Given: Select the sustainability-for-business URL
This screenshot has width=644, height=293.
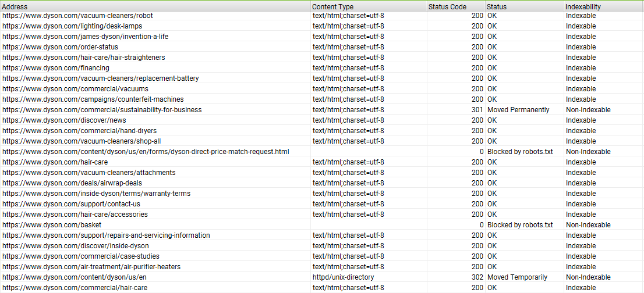Looking at the screenshot, I should (x=102, y=110).
